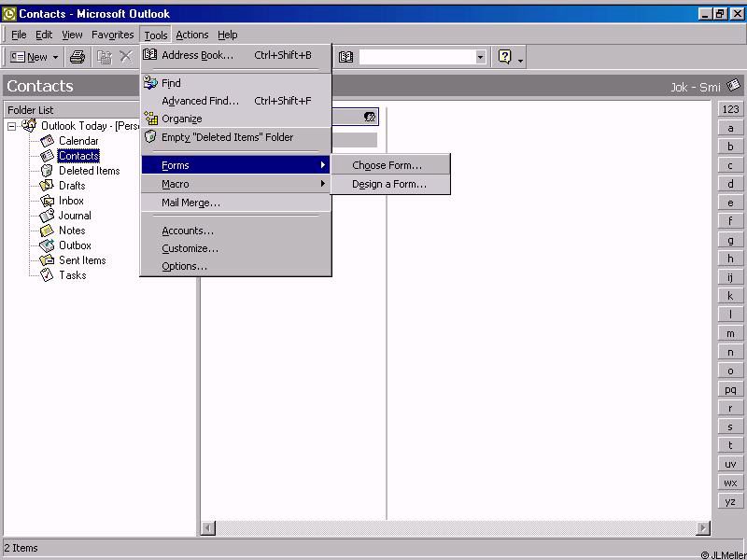
Task: Select Find in the Tools menu
Action: point(236,83)
